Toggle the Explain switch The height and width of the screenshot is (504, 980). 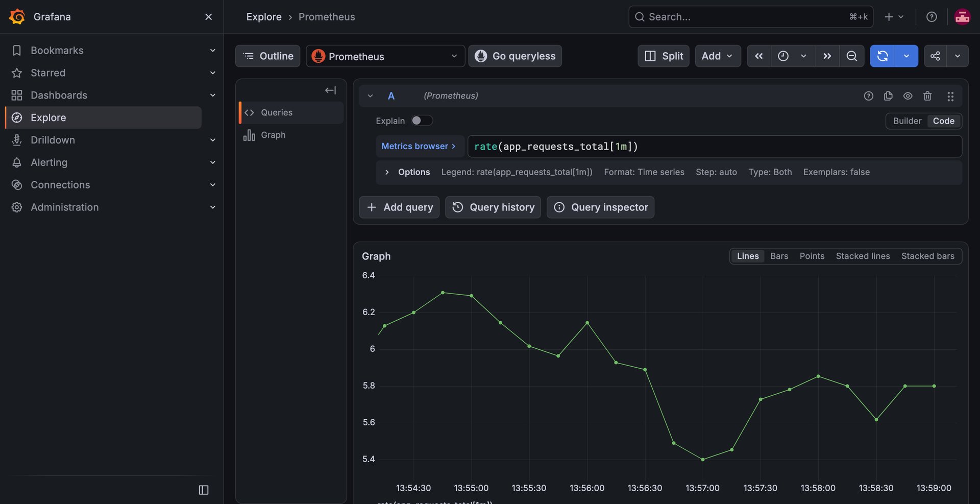(x=422, y=121)
